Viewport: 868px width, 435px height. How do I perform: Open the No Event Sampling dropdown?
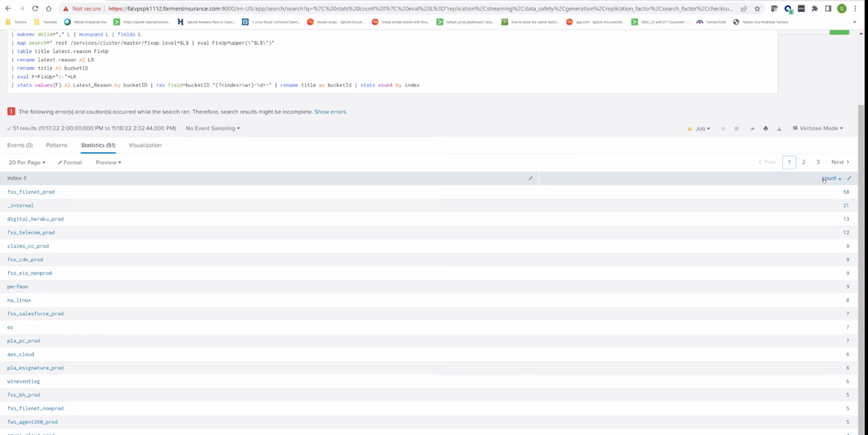213,128
